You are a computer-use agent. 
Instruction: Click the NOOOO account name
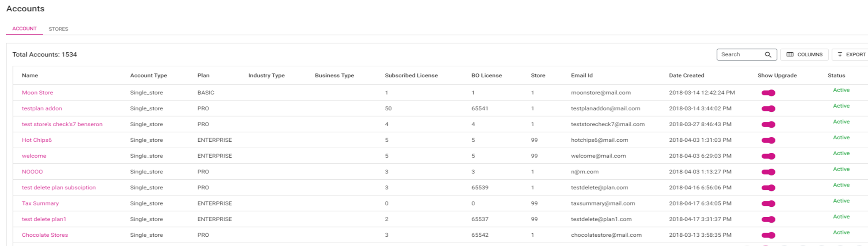pos(33,172)
